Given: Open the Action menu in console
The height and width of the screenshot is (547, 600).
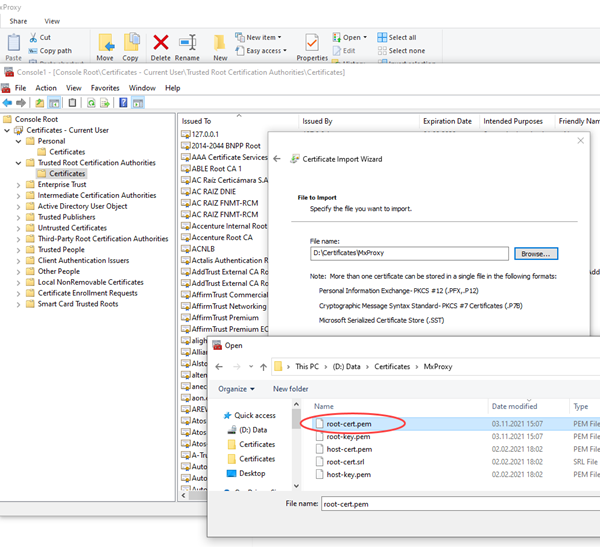Looking at the screenshot, I should pyautogui.click(x=44, y=88).
